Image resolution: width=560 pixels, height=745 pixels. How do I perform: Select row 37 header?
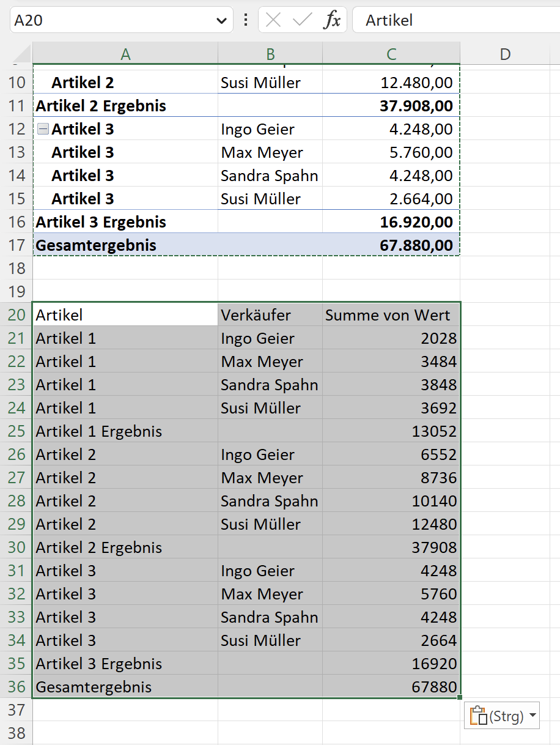coord(17,710)
